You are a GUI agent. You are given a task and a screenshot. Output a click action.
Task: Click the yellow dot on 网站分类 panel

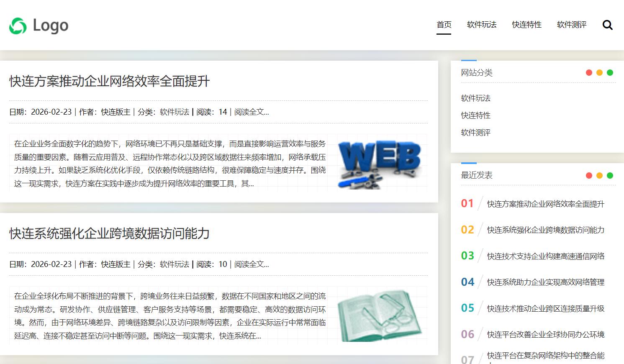600,72
